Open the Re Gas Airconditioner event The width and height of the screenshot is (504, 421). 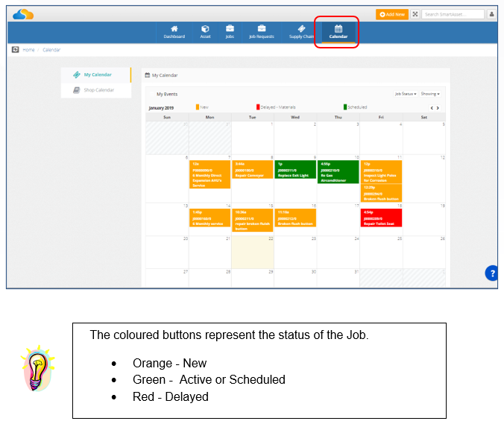point(338,172)
